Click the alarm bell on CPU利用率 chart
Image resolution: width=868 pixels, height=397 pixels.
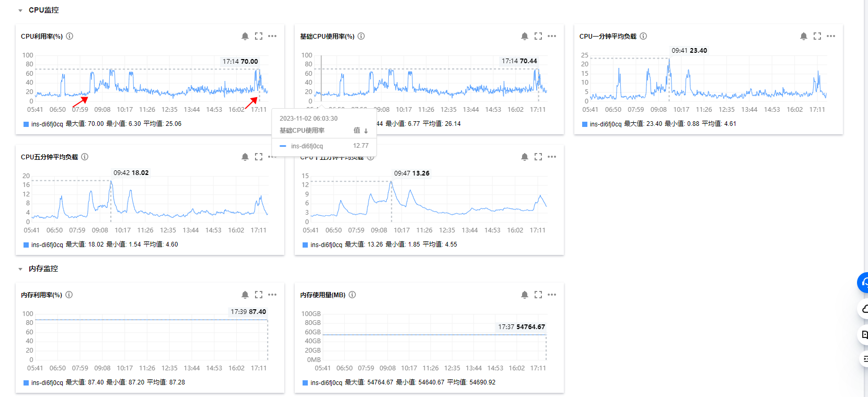click(245, 36)
